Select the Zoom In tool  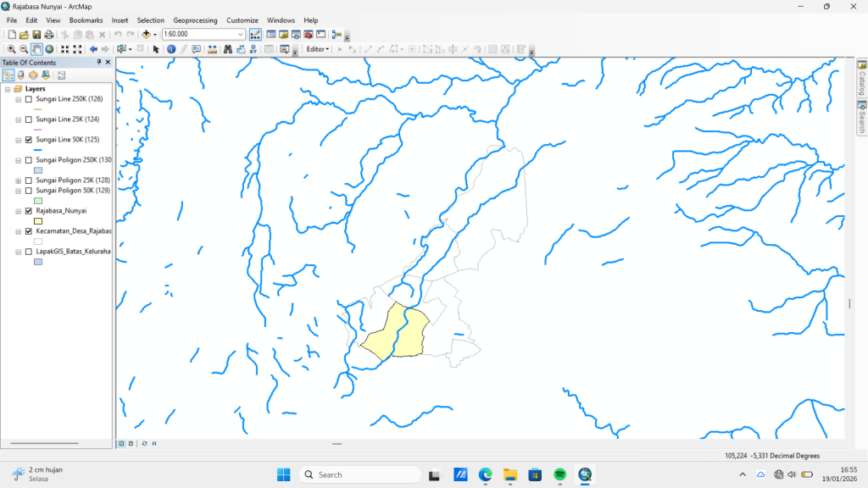coord(11,49)
